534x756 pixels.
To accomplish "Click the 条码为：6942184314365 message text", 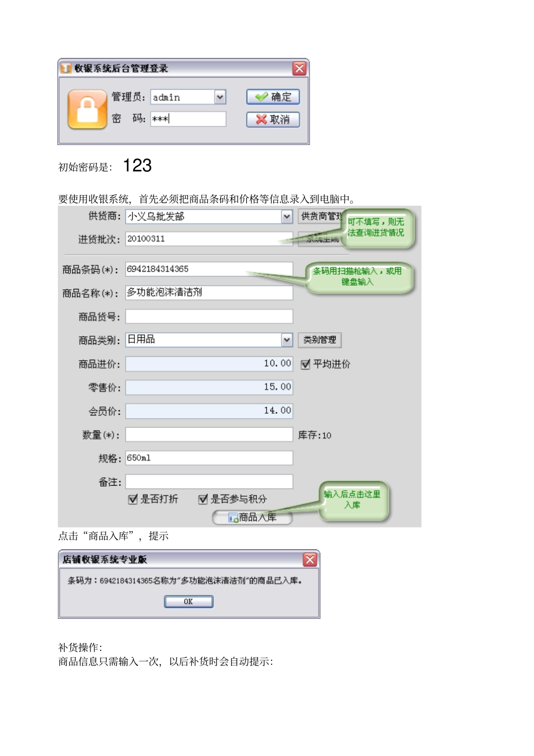I will (184, 581).
